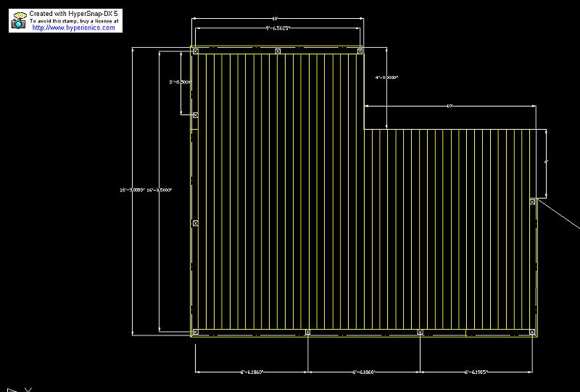Click the 4'-9.0000" dimension label

point(386,76)
